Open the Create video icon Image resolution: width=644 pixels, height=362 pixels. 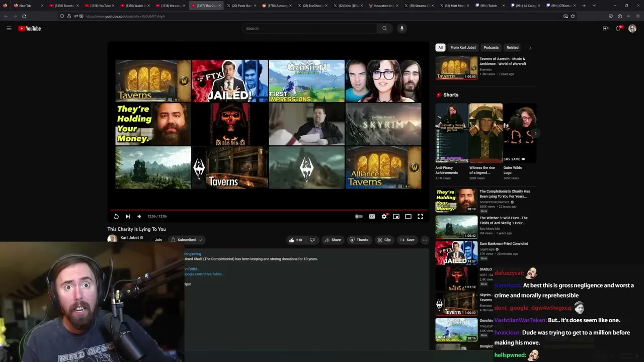[x=605, y=28]
